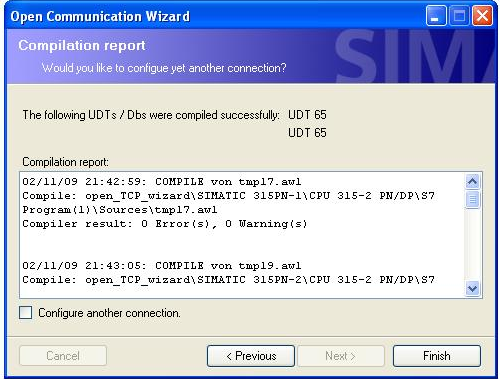Click the SIMATIC logo in the banner
500x379 pixels.
pos(414,56)
